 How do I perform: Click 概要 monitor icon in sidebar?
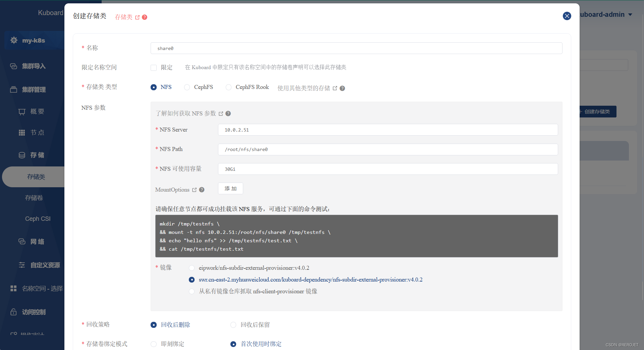[22, 111]
